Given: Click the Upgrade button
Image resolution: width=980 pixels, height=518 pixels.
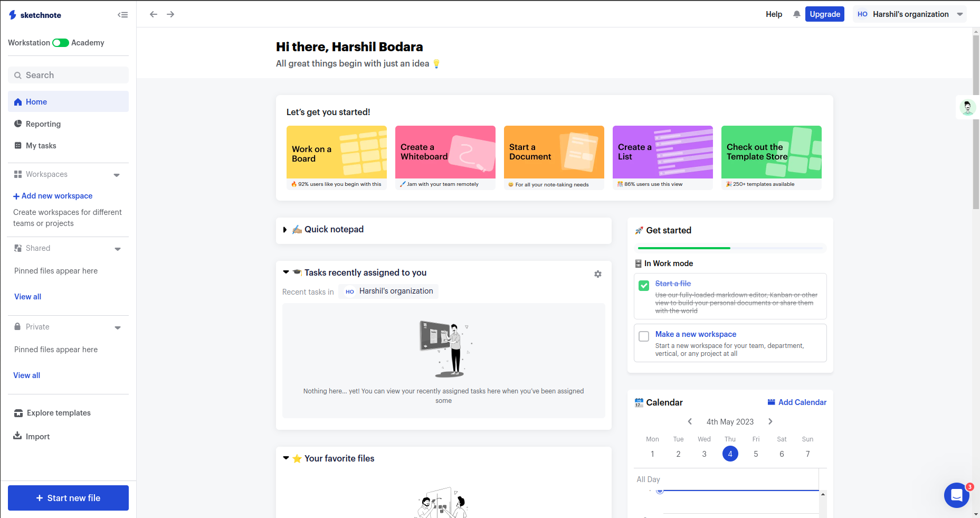Looking at the screenshot, I should [825, 14].
